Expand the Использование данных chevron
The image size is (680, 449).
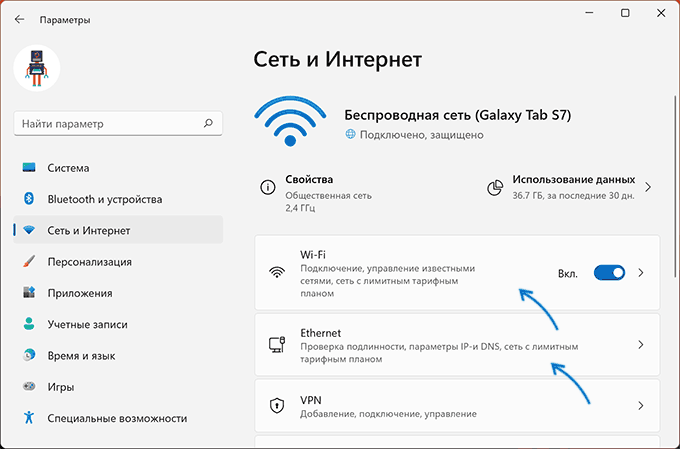[x=648, y=187]
